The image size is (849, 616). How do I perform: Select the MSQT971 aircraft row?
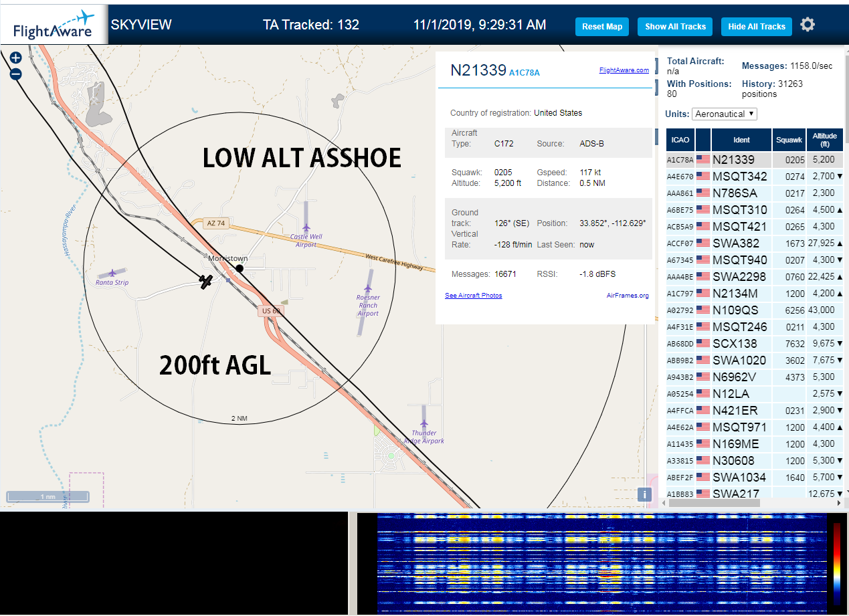coord(755,427)
